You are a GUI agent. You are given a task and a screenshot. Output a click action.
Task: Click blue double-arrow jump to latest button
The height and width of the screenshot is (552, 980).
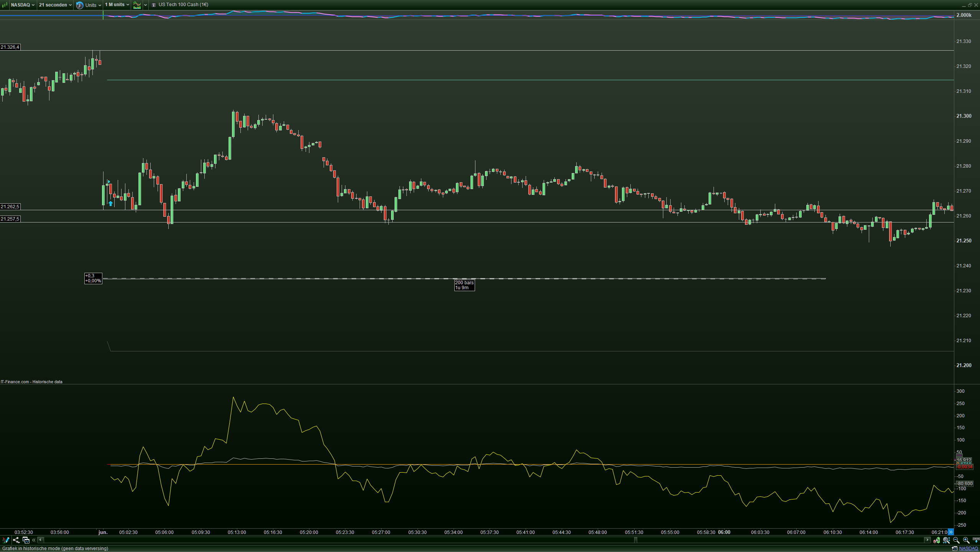coord(950,532)
